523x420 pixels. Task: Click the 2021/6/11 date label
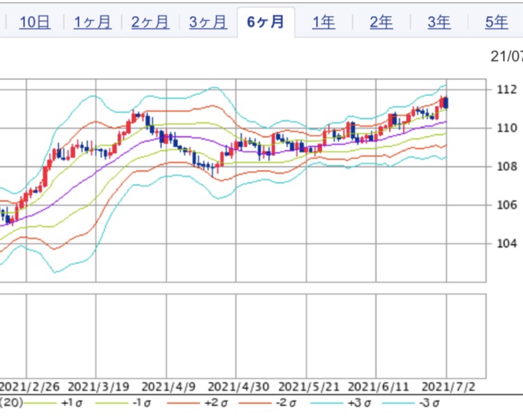tap(378, 387)
